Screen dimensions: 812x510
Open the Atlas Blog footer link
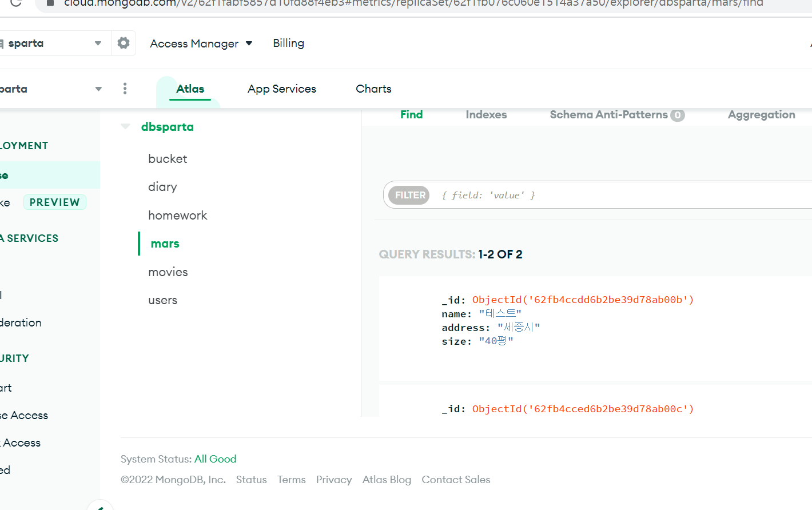coord(387,480)
